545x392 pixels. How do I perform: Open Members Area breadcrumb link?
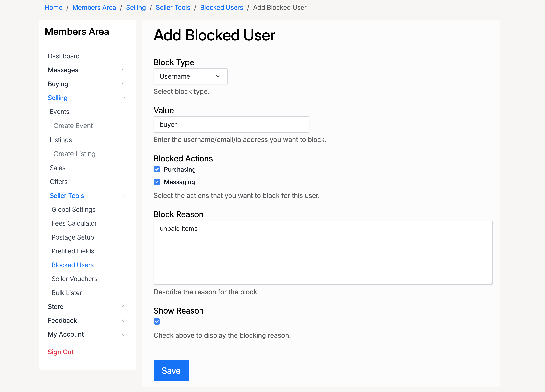pos(94,7)
